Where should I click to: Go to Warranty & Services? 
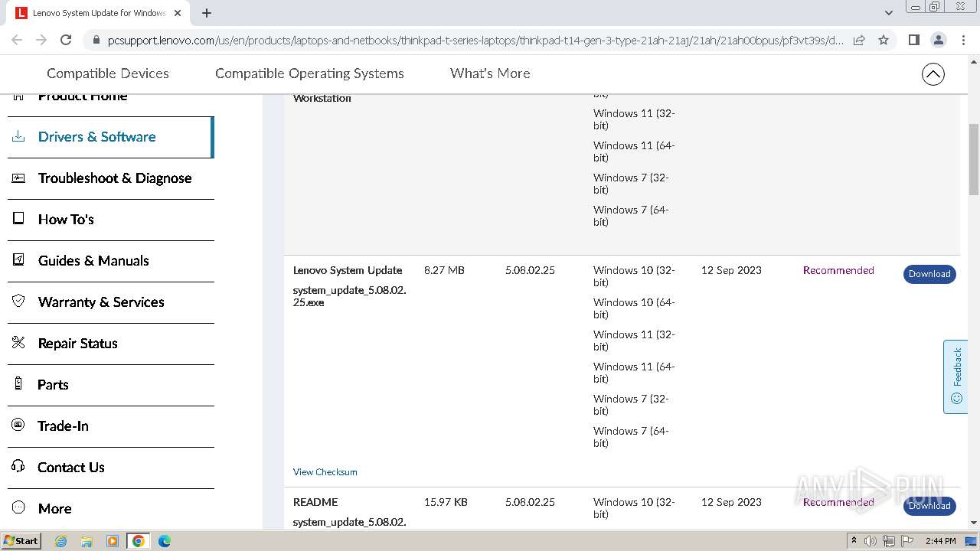pyautogui.click(x=101, y=302)
